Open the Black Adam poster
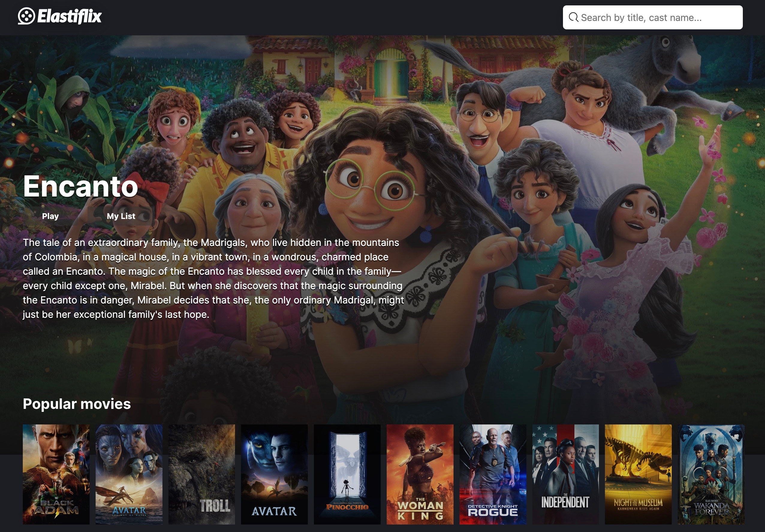This screenshot has width=765, height=532. (56, 474)
